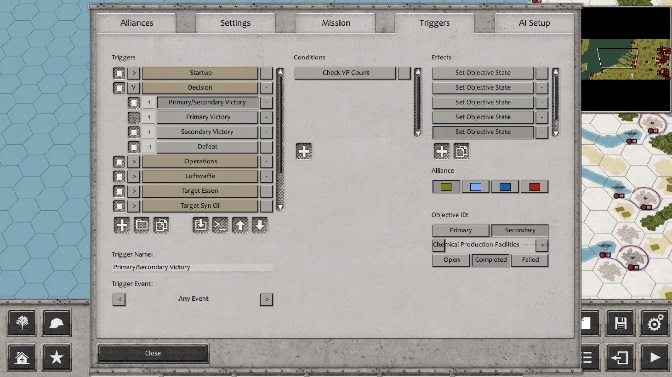This screenshot has height=377, width=672.
Task: Toggle the Primary Victory checkbox
Action: point(134,117)
